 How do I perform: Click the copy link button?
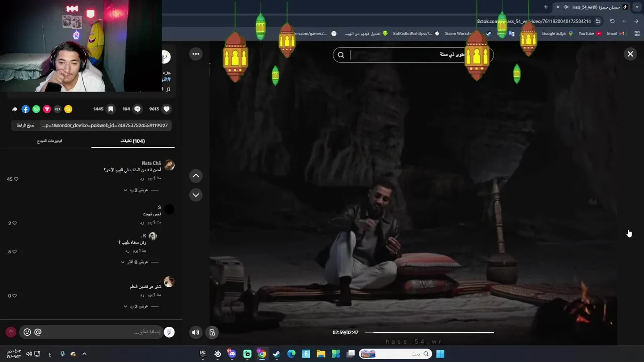pos(26,125)
